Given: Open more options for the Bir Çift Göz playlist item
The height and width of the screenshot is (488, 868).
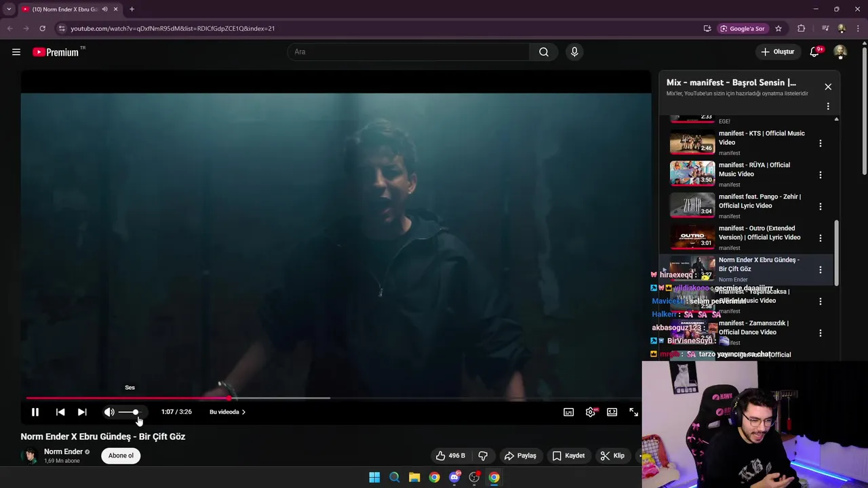Looking at the screenshot, I should tap(821, 270).
